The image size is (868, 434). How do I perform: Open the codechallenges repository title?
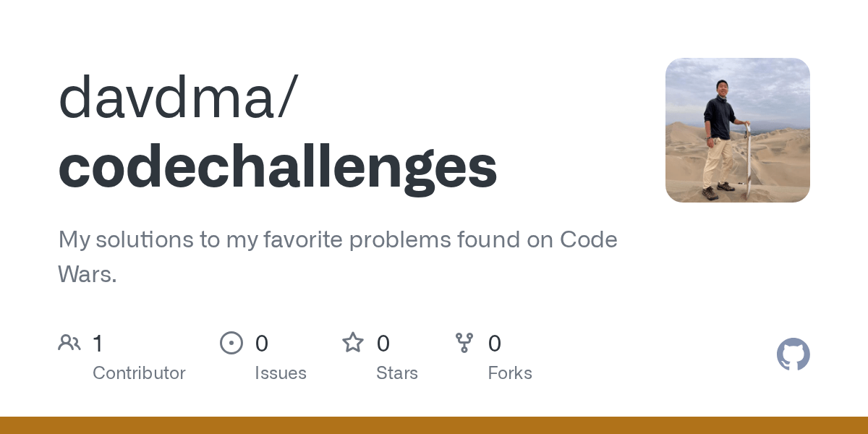click(278, 167)
